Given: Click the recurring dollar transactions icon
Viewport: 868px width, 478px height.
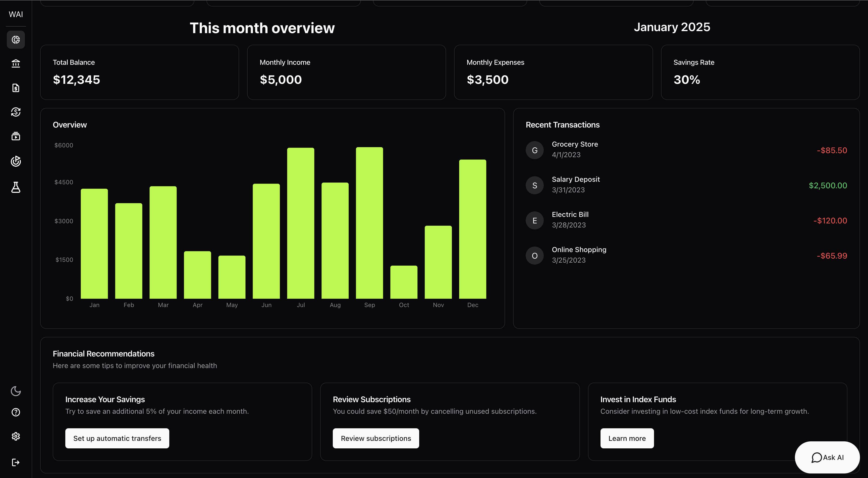Looking at the screenshot, I should (16, 112).
